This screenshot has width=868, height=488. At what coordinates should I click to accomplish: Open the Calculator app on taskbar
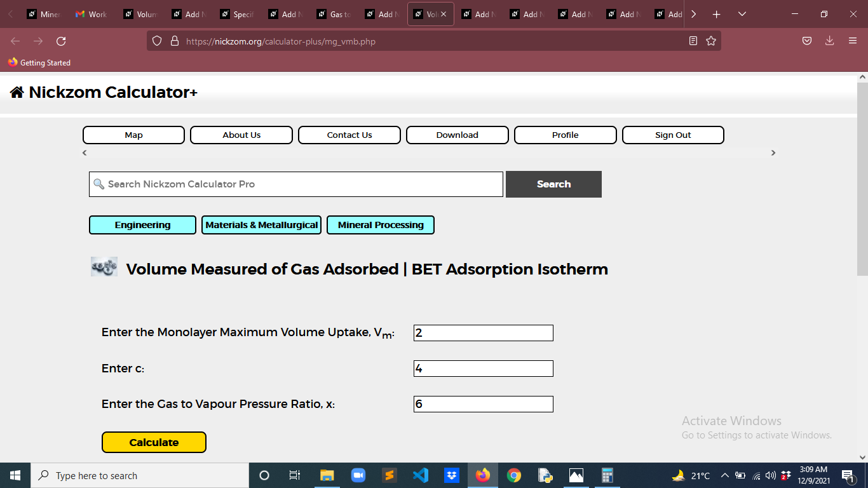(607, 475)
